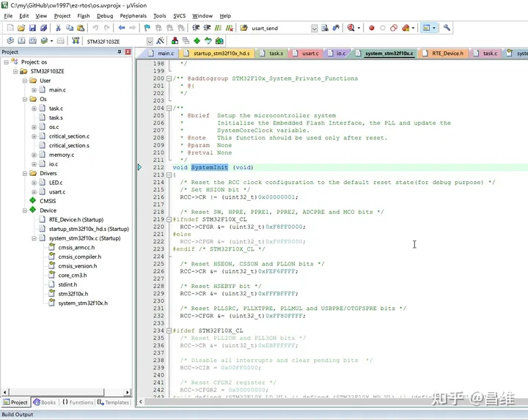Switch to the RTE_Device.h tab
This screenshot has height=420, width=528.
[x=444, y=54]
